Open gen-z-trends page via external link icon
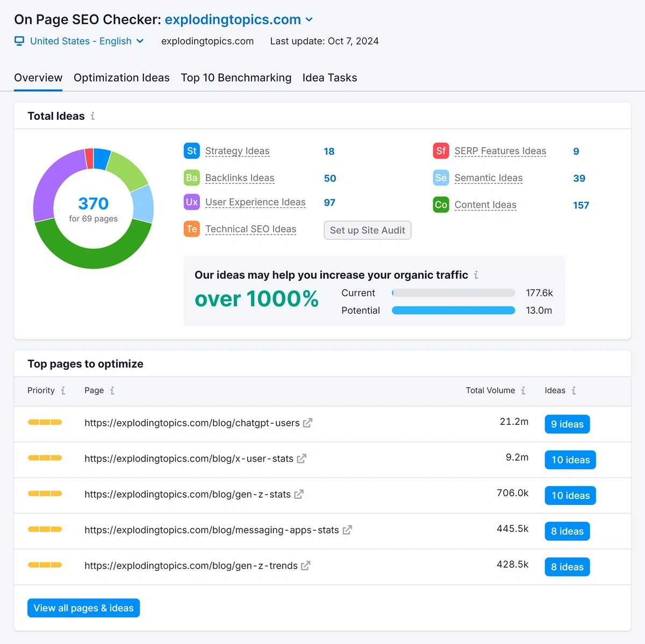 pyautogui.click(x=306, y=566)
